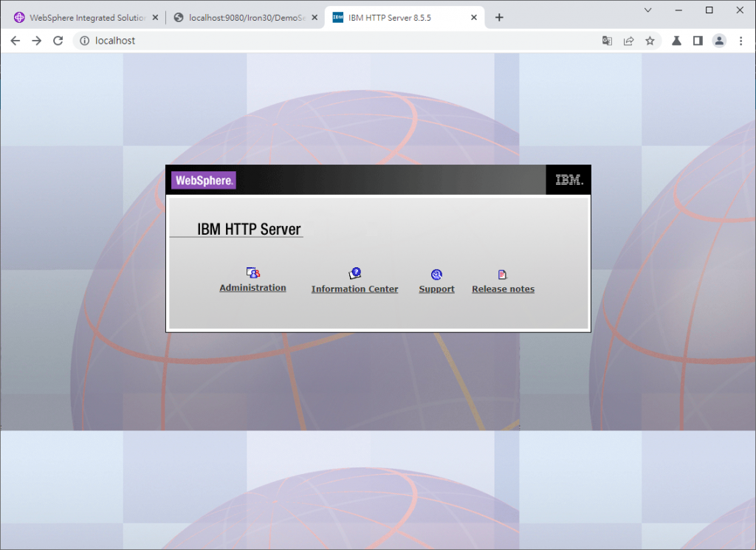Bookmark this page with star icon
Image resolution: width=756 pixels, height=550 pixels.
pyautogui.click(x=650, y=41)
